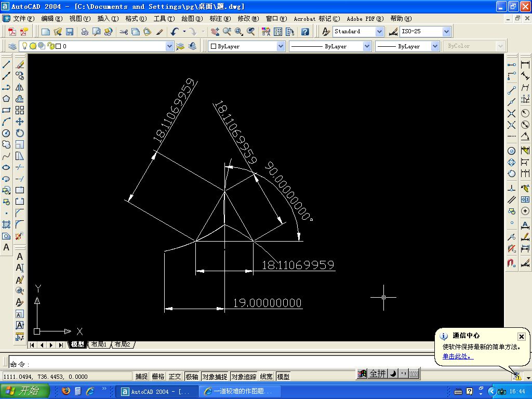Open the 一道较难的作图题 browser taskbar button
The width and height of the screenshot is (532, 399).
tap(239, 392)
